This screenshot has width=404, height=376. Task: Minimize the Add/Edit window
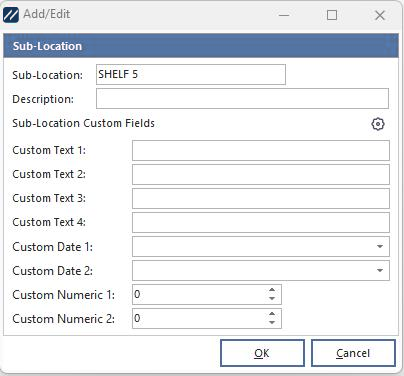pyautogui.click(x=284, y=15)
